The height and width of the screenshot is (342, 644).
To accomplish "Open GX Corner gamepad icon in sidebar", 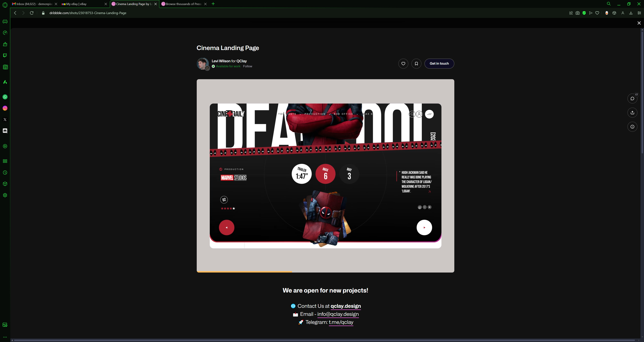I will pyautogui.click(x=5, y=21).
